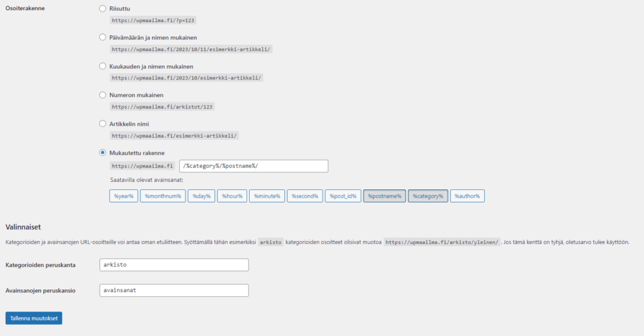Click the 2023/10/11/esimerkki-artikkeli example URL
The width and height of the screenshot is (644, 336).
pyautogui.click(x=191, y=49)
